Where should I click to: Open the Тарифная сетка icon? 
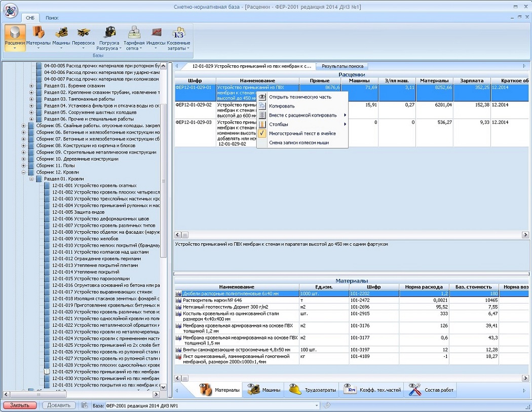point(134,33)
